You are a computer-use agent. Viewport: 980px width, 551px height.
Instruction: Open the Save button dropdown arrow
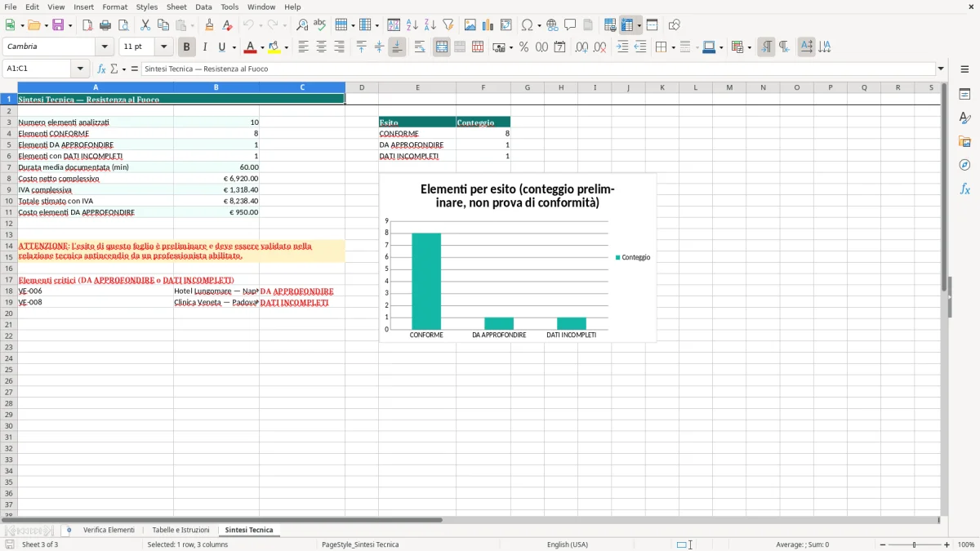[70, 26]
